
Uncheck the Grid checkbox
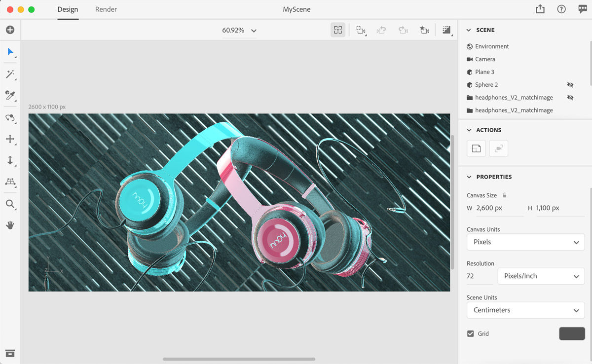(x=470, y=333)
